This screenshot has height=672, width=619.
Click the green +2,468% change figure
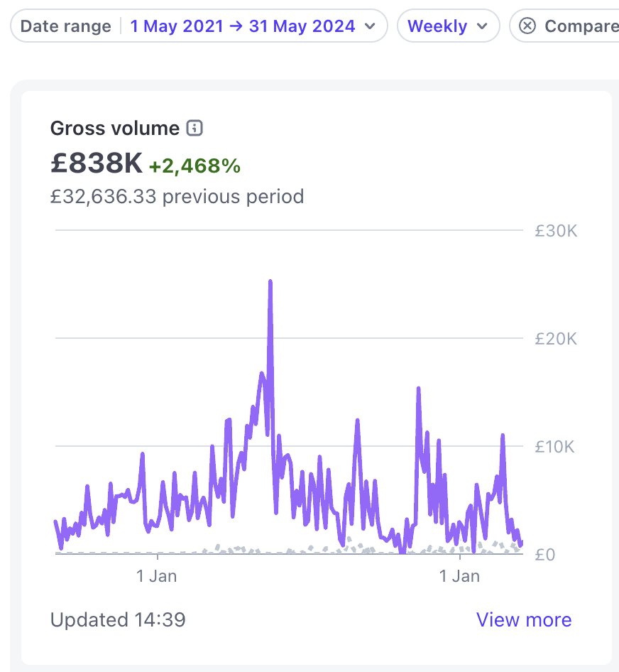pos(195,166)
